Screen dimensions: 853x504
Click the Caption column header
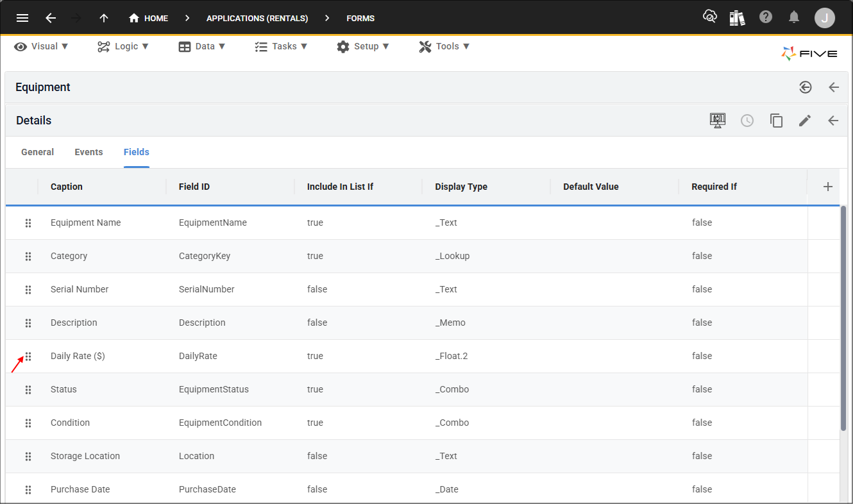(x=67, y=187)
